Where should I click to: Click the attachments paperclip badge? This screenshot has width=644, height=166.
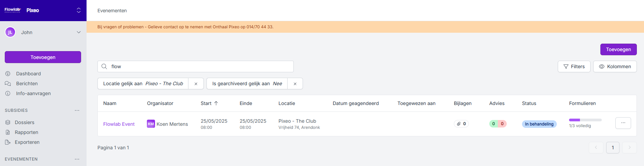[x=461, y=124]
